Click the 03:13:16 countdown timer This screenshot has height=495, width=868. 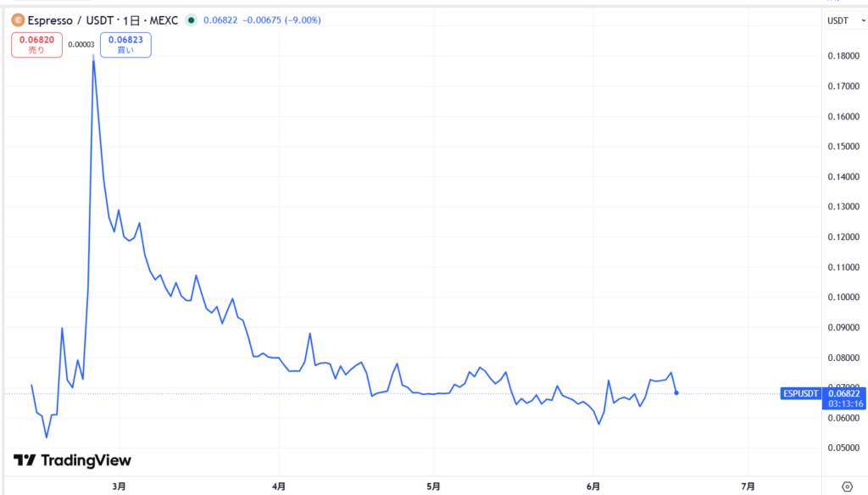click(x=845, y=404)
